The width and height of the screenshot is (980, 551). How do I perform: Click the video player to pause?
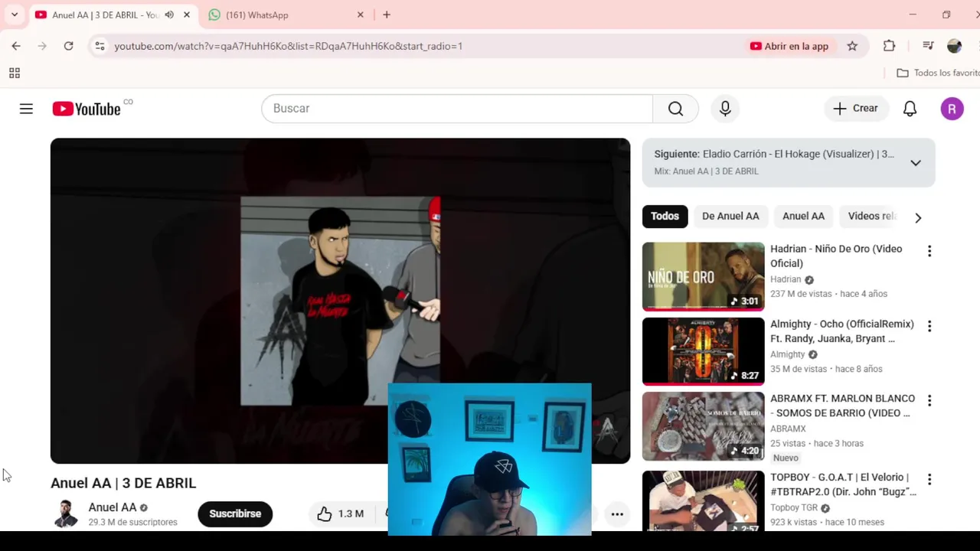pyautogui.click(x=340, y=300)
